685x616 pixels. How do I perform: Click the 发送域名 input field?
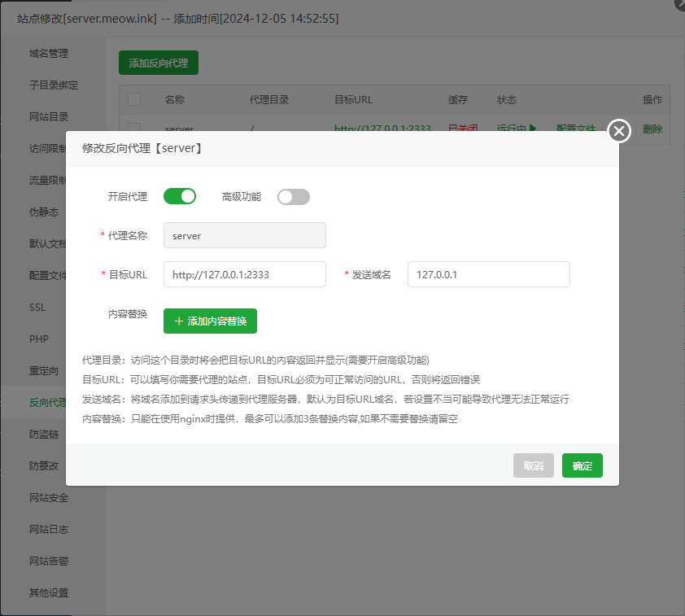click(x=488, y=274)
